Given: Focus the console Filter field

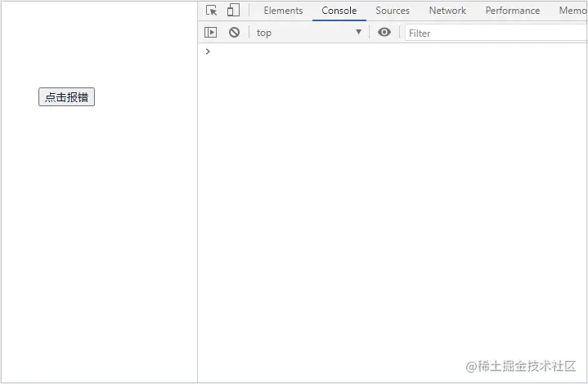Looking at the screenshot, I should [x=496, y=33].
